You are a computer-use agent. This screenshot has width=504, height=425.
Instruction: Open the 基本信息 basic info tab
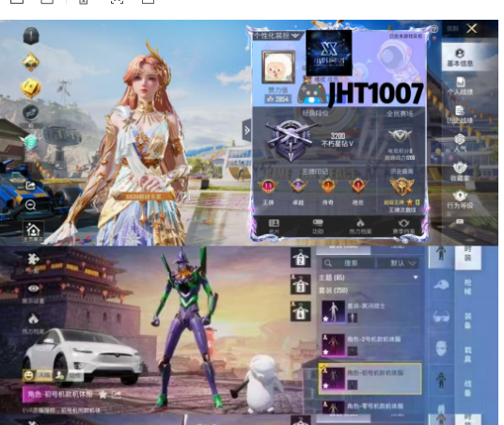coord(460,57)
